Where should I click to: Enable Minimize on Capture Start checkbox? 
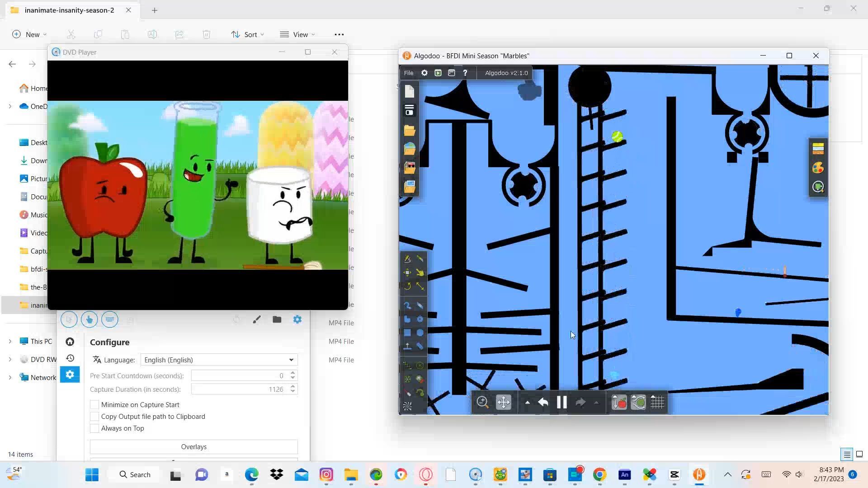(x=94, y=405)
